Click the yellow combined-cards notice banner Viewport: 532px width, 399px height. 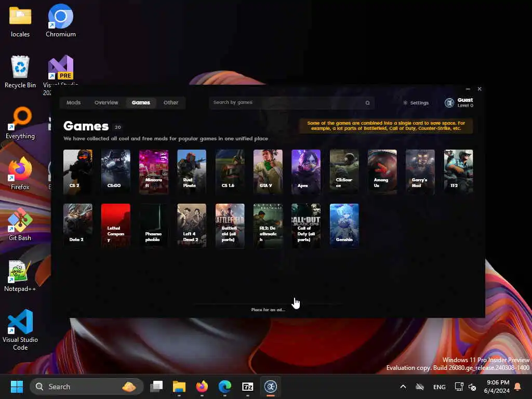pos(386,126)
